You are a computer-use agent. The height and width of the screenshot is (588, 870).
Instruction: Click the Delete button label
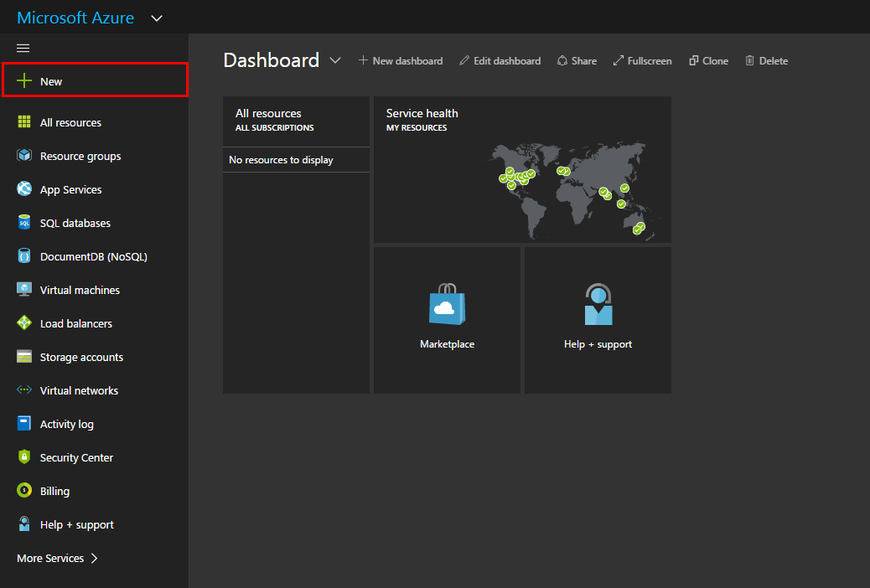coord(774,61)
